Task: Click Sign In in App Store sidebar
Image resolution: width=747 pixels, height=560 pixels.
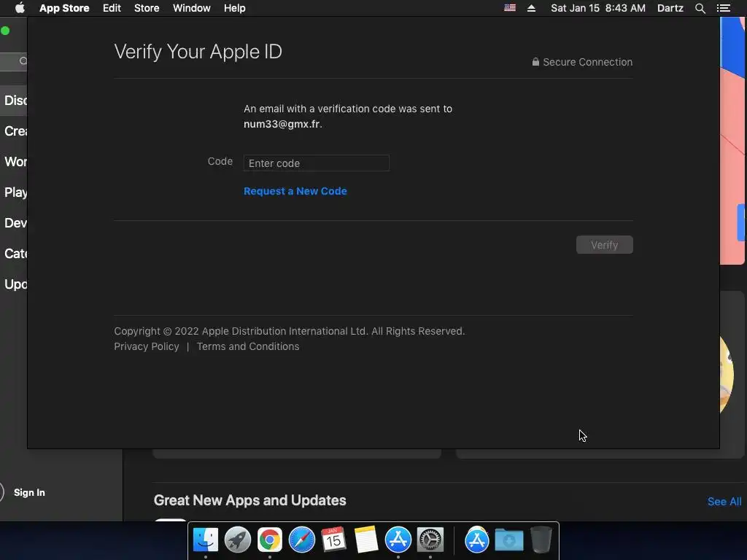Action: click(x=29, y=492)
